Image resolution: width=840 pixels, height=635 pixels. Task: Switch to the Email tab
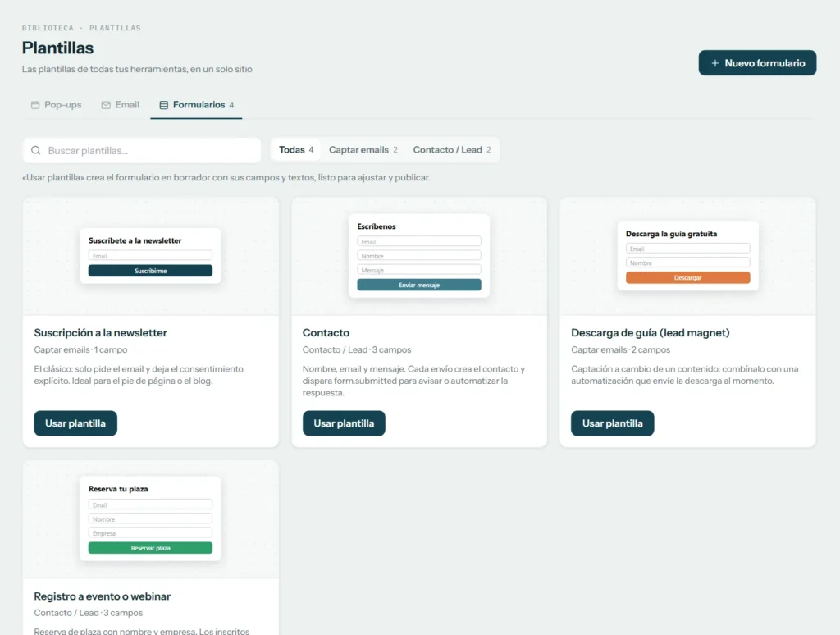(x=120, y=105)
